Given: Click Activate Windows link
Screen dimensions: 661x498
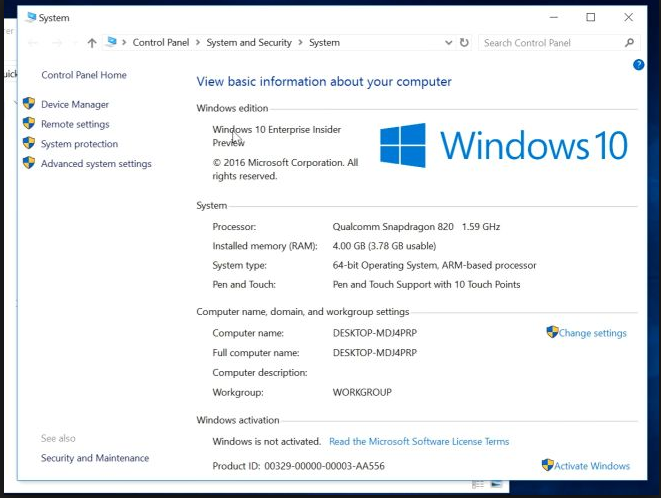Looking at the screenshot, I should tap(592, 466).
